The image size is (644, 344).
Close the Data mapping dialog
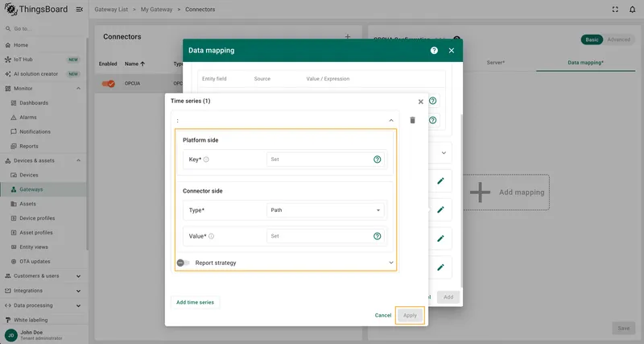tap(452, 51)
